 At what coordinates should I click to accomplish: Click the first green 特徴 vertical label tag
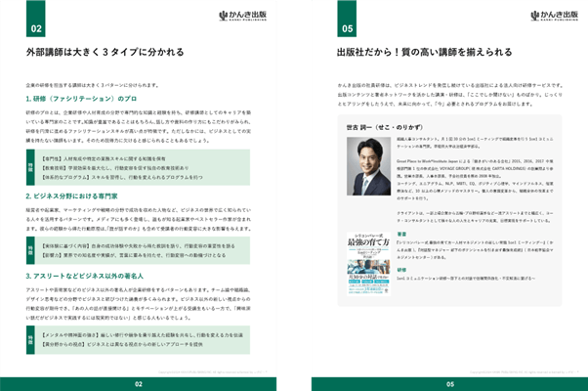[30, 167]
